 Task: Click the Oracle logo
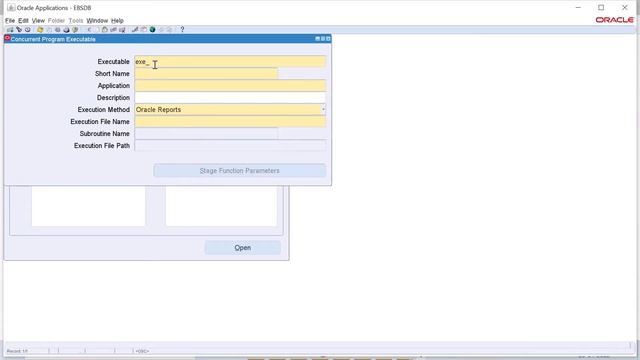coord(614,20)
